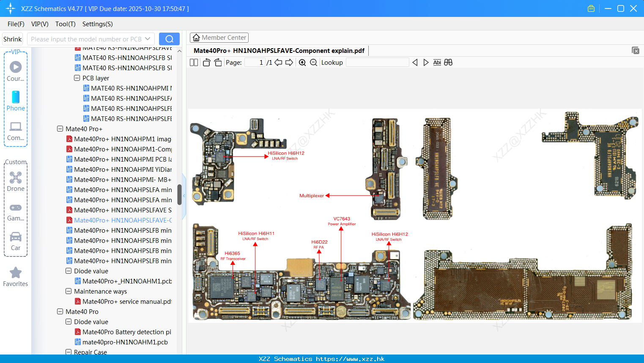Zoom in on the PDF
The width and height of the screenshot is (644, 363).
(302, 63)
